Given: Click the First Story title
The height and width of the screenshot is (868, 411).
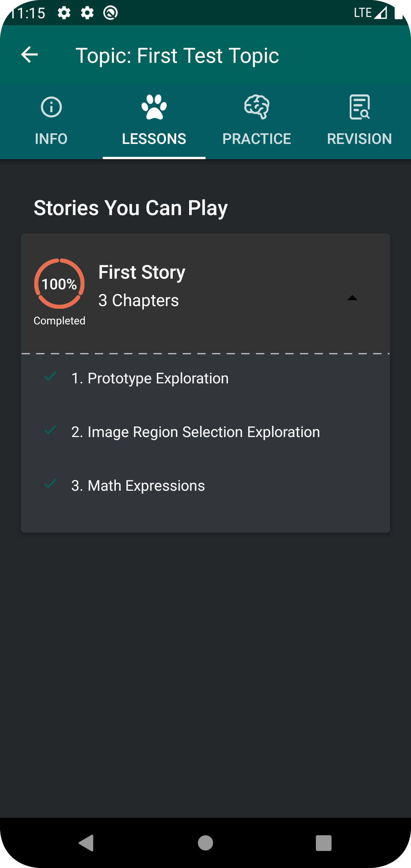Looking at the screenshot, I should pos(142,273).
